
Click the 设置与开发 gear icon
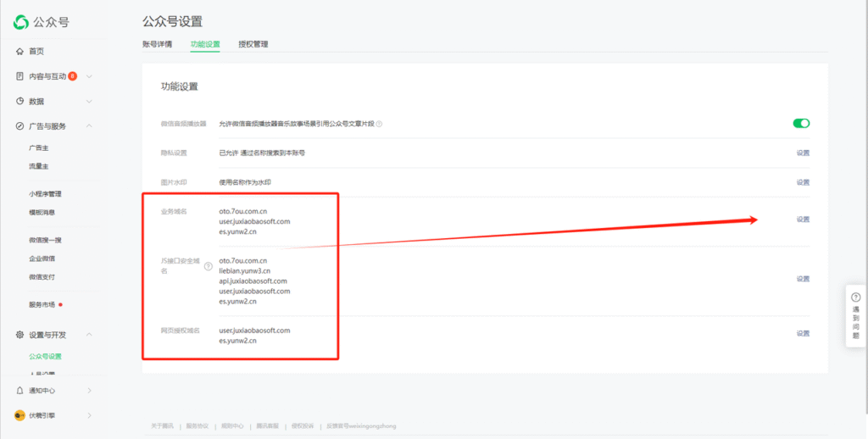pos(19,335)
